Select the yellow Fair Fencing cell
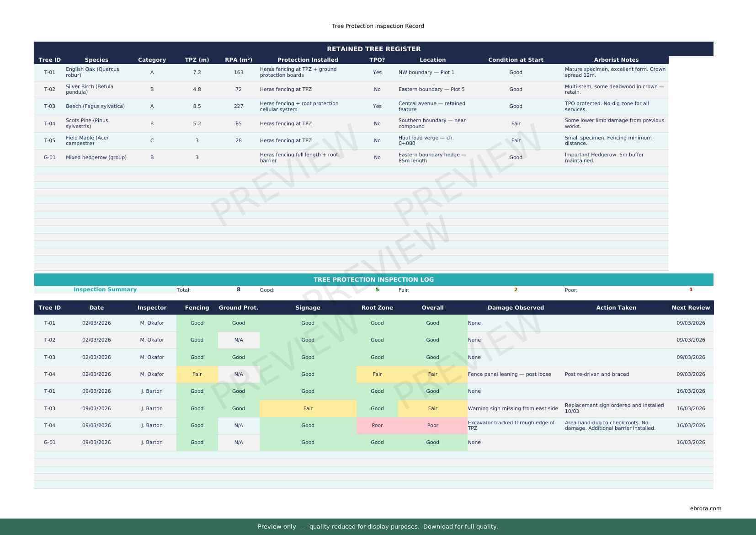The height and width of the screenshot is (535, 756). coord(197,374)
